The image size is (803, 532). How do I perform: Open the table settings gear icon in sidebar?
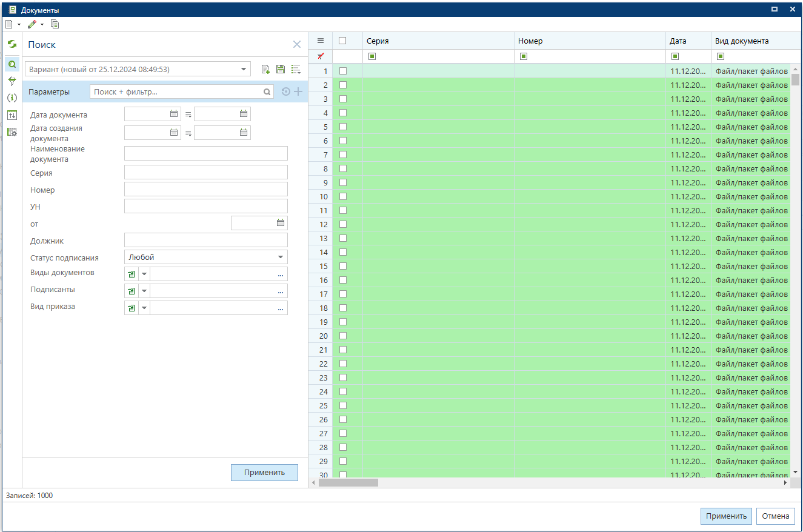12,131
